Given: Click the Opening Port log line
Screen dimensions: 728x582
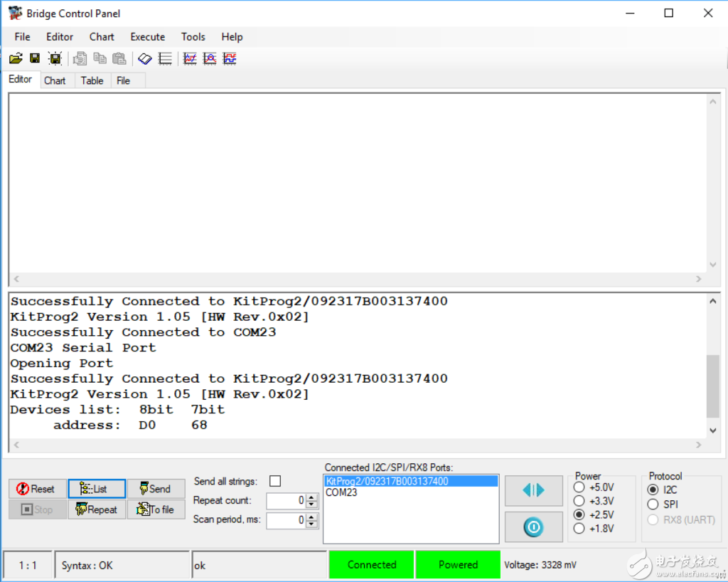Looking at the screenshot, I should (62, 364).
